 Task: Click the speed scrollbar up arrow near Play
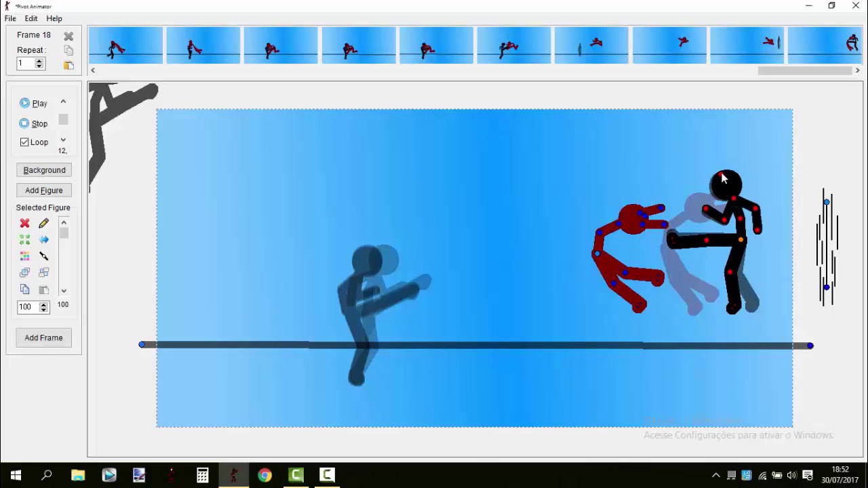click(x=63, y=102)
